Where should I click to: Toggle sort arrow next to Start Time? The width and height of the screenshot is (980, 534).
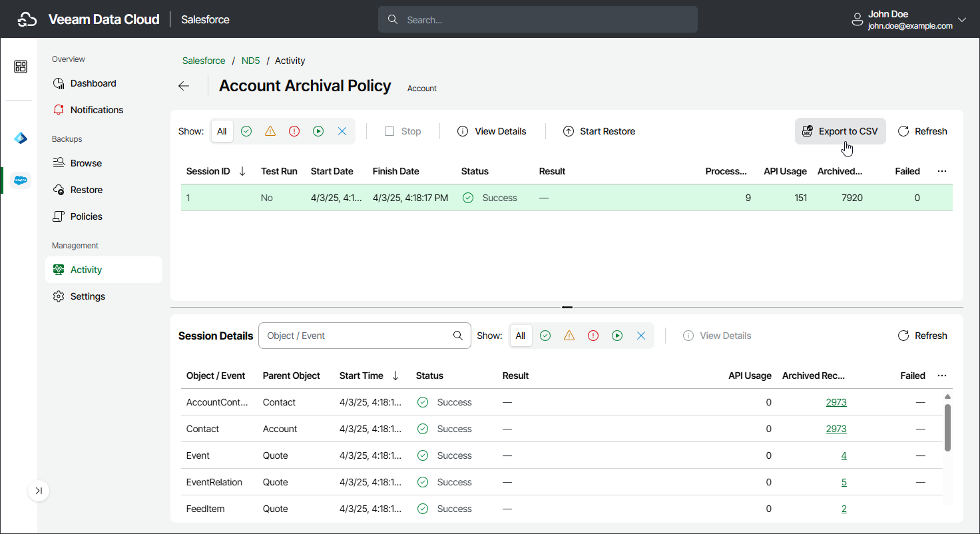click(395, 376)
